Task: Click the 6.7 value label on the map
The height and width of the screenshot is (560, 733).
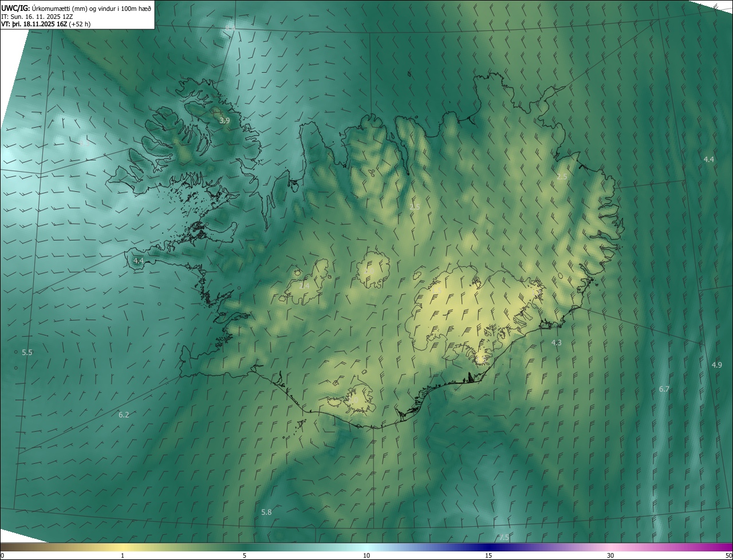Action: click(x=664, y=389)
